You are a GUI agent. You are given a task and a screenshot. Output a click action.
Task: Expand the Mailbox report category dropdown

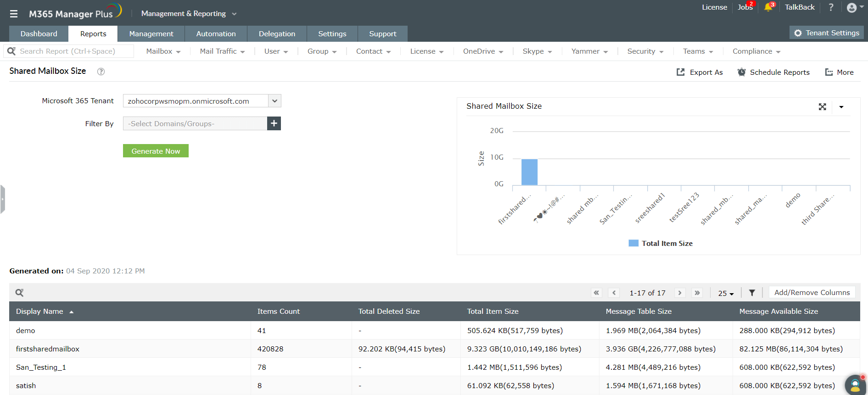tap(163, 51)
